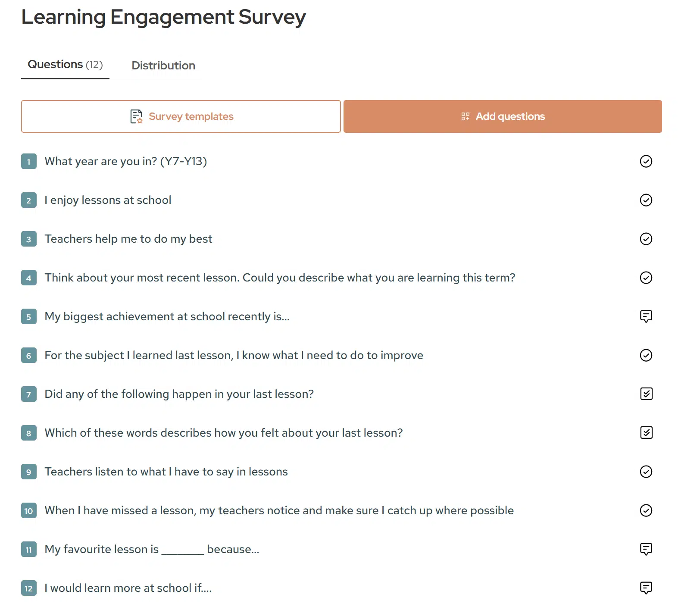
Task: Click circle-check icon on question 10
Action: [646, 510]
